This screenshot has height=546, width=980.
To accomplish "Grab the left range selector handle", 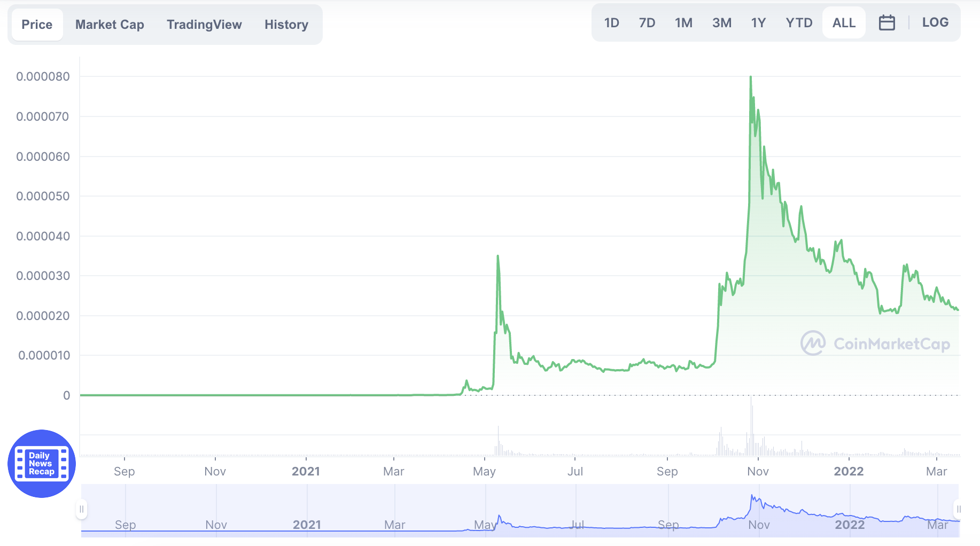I will [x=81, y=509].
